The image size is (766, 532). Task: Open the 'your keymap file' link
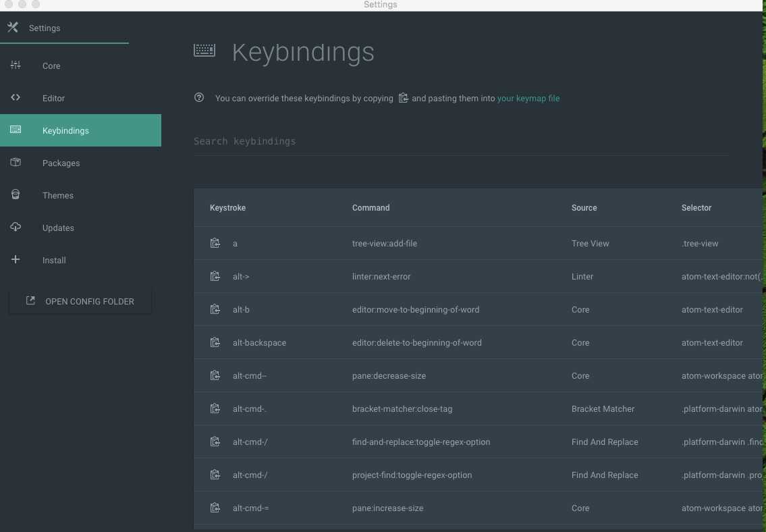528,98
